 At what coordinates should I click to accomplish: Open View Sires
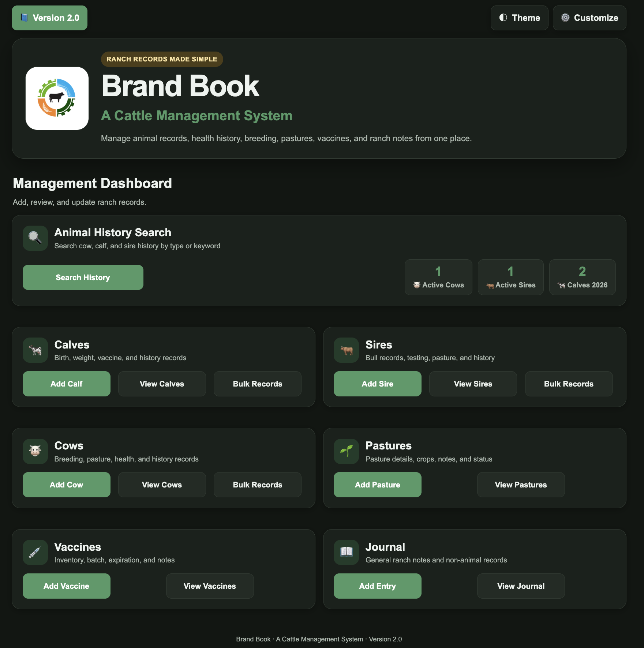pyautogui.click(x=473, y=384)
